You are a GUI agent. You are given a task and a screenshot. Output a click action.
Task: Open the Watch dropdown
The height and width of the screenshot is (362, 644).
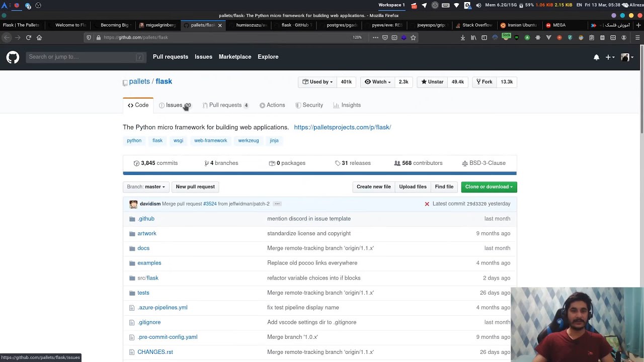(x=377, y=82)
